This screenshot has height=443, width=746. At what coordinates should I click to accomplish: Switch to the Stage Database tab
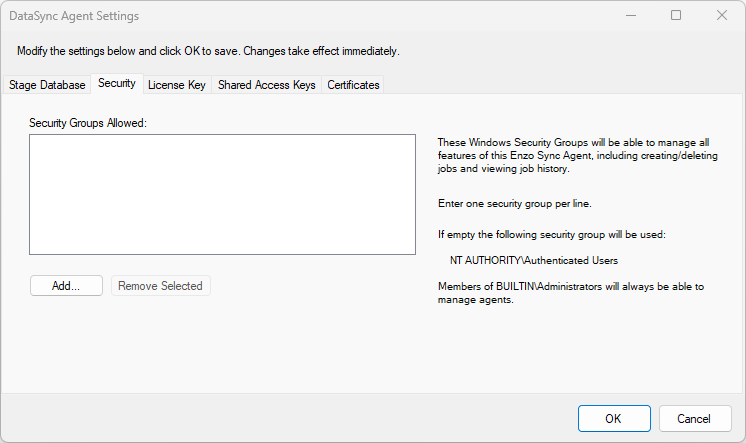(x=47, y=85)
